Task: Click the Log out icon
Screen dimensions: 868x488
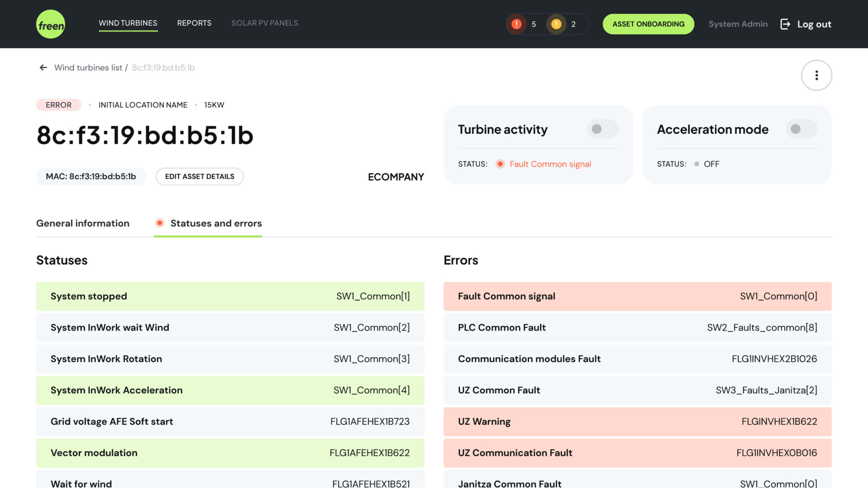Action: 785,24
